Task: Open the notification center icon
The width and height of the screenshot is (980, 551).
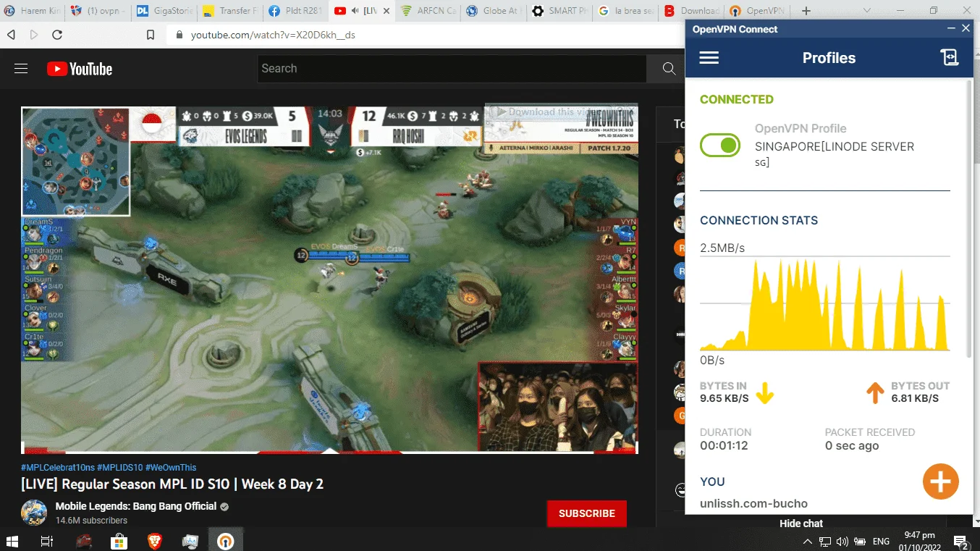Action: click(960, 542)
